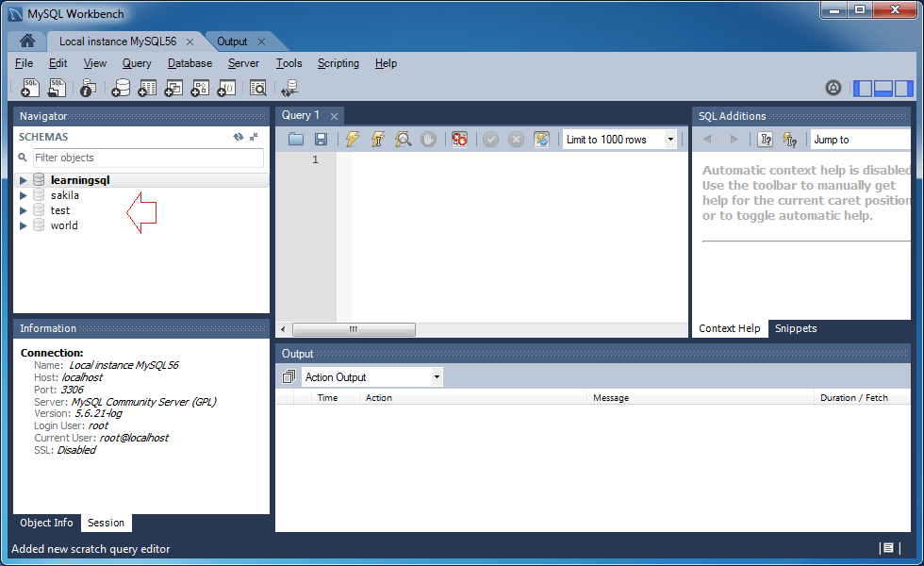Execute the SQL script lightning icon
Image resolution: width=924 pixels, height=566 pixels.
[x=353, y=140]
